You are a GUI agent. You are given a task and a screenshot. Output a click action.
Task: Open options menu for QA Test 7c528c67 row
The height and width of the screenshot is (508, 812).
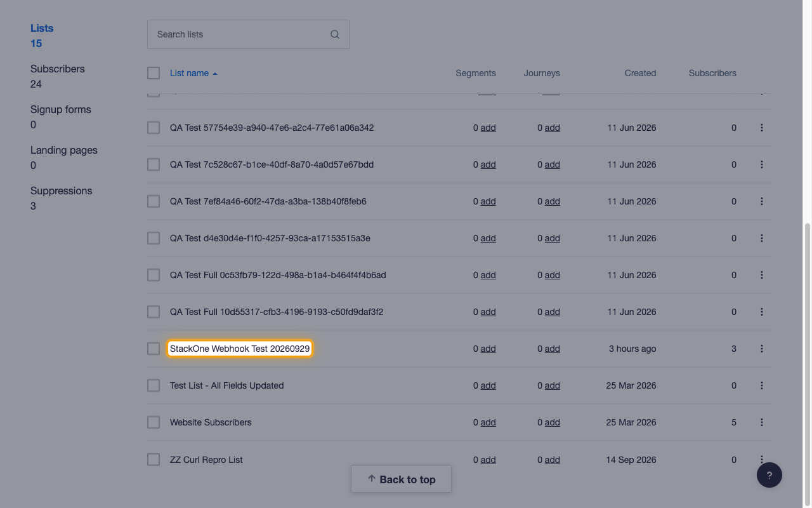[x=762, y=164]
